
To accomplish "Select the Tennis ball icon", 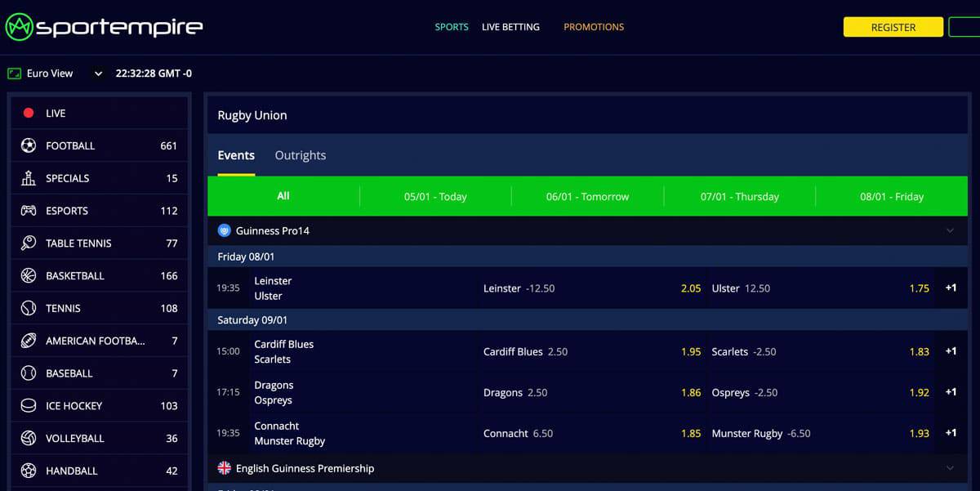I will [29, 308].
